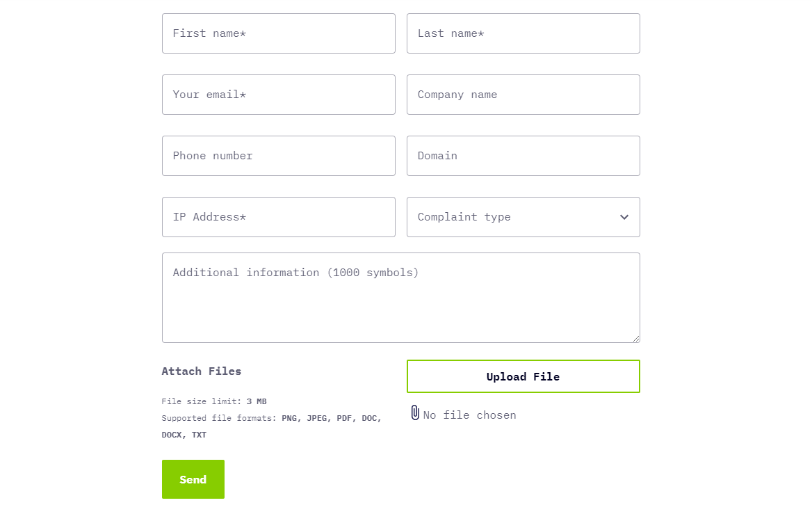
Task: Click the File size limit text
Action: [x=214, y=401]
